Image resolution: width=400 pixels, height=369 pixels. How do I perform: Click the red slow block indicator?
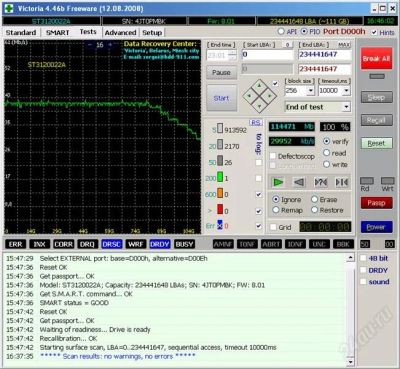[x=220, y=209]
